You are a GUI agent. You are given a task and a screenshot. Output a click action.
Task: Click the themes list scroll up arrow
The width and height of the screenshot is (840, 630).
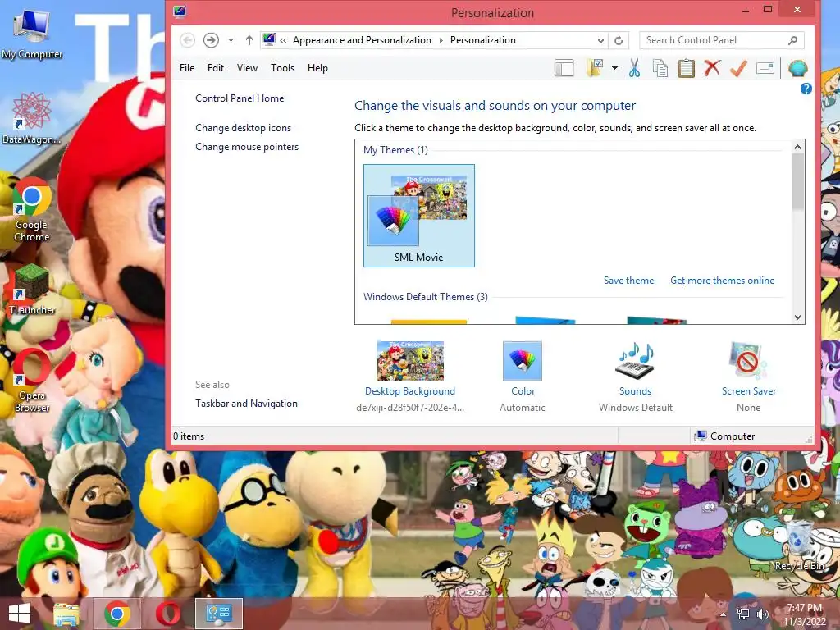[x=797, y=148]
